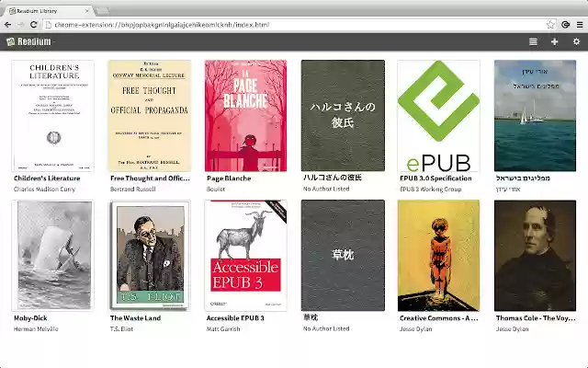Click author name "T.S. Eliot"

(121, 329)
